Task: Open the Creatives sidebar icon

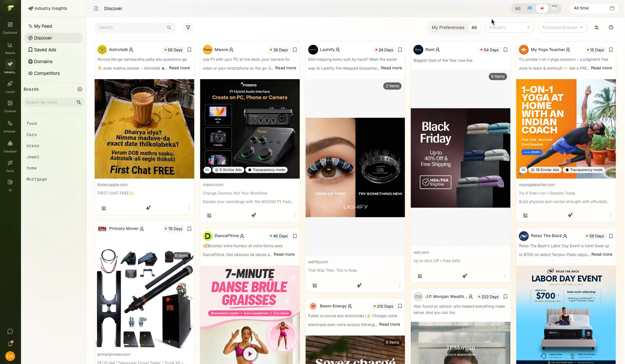Action: (10, 106)
